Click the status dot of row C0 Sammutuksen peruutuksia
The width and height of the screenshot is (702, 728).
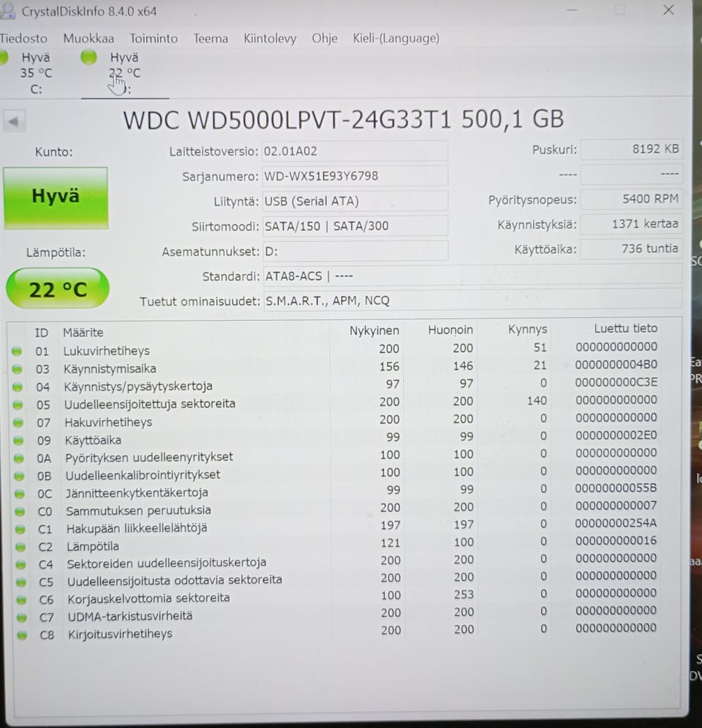pyautogui.click(x=20, y=512)
